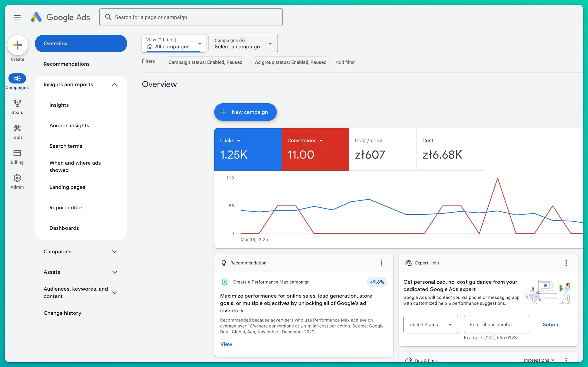Click the Enter phone number field
Image resolution: width=588 pixels, height=367 pixels.
[x=496, y=324]
